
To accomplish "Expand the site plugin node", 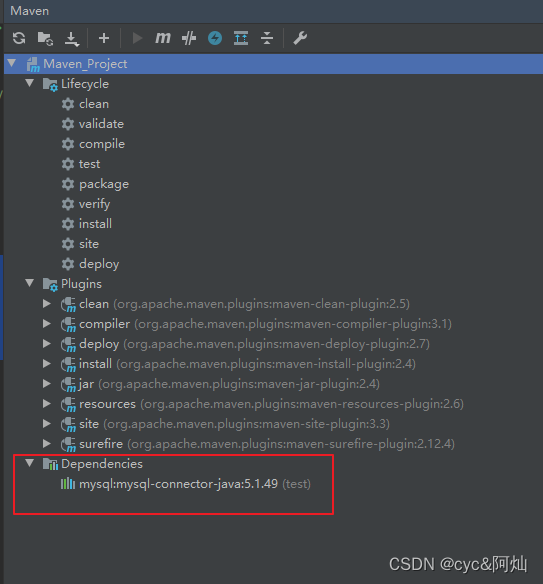I will (x=47, y=423).
